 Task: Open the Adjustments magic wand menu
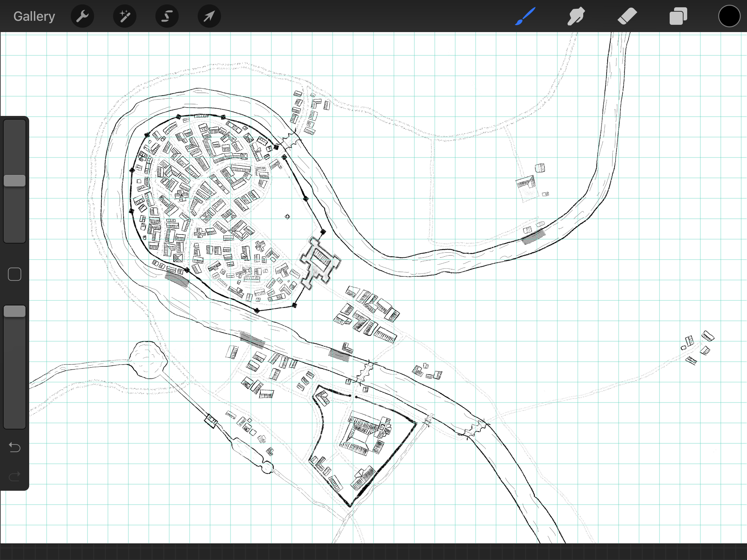pos(125,16)
